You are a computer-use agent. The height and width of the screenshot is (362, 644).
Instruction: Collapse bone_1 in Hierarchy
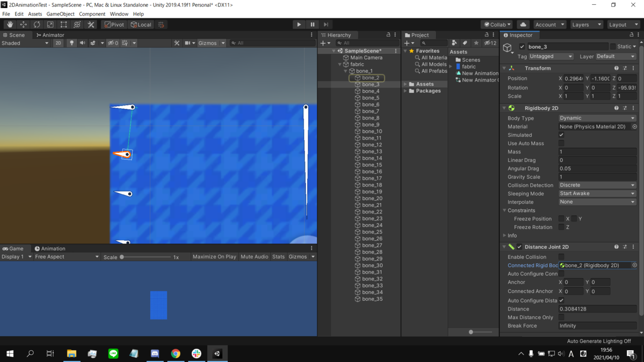(x=346, y=71)
